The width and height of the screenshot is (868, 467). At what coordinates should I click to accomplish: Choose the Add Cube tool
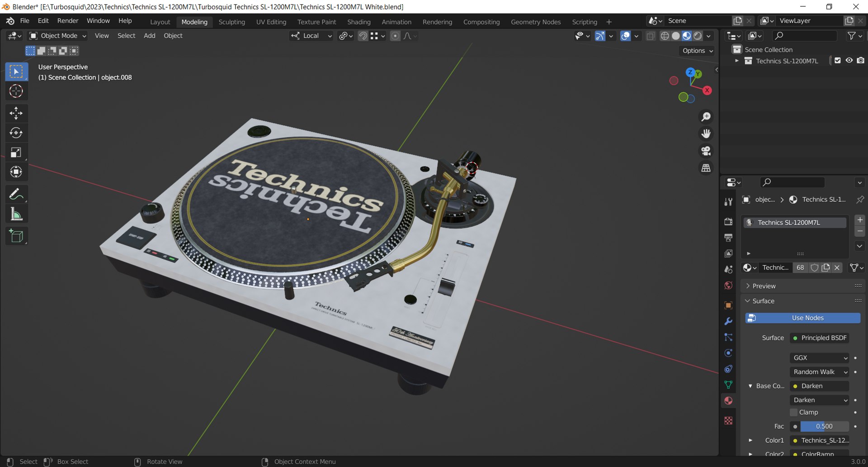point(16,236)
